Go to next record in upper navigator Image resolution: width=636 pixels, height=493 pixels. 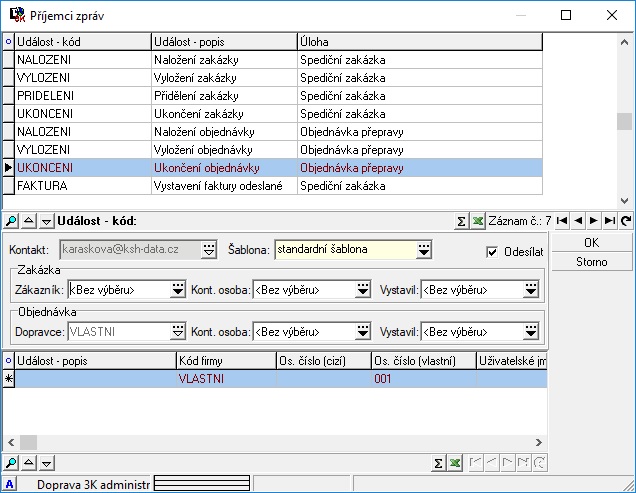[x=593, y=221]
